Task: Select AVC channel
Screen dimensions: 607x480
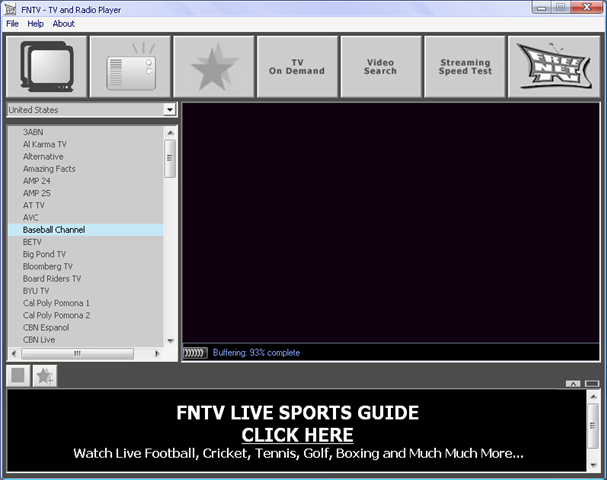Action: [x=86, y=218]
